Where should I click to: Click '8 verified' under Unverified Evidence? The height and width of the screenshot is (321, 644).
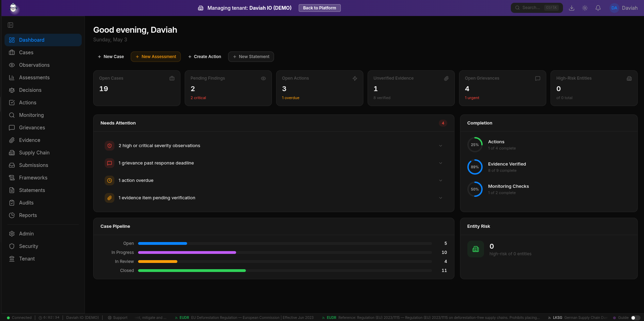(382, 98)
